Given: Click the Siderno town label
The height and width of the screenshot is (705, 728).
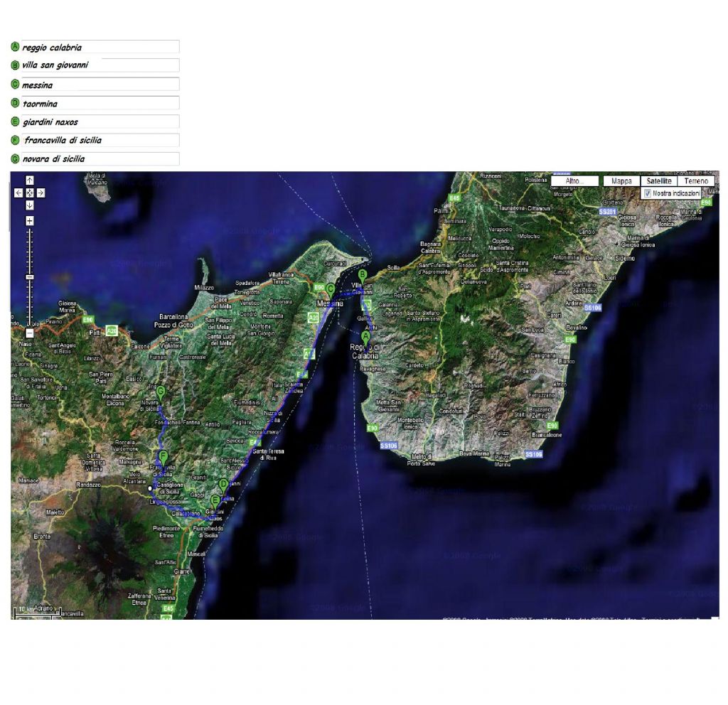Looking at the screenshot, I should point(624,258).
